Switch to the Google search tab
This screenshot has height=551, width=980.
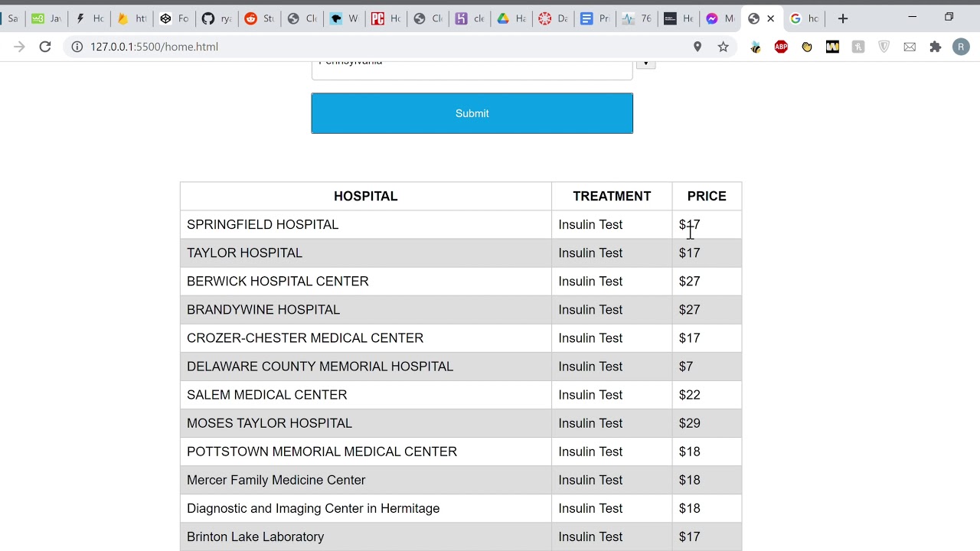coord(804,18)
